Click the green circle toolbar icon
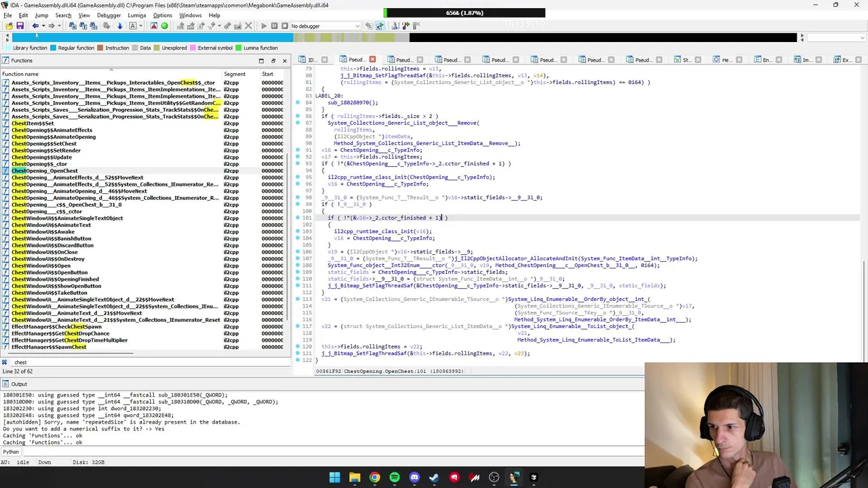 pos(165,26)
